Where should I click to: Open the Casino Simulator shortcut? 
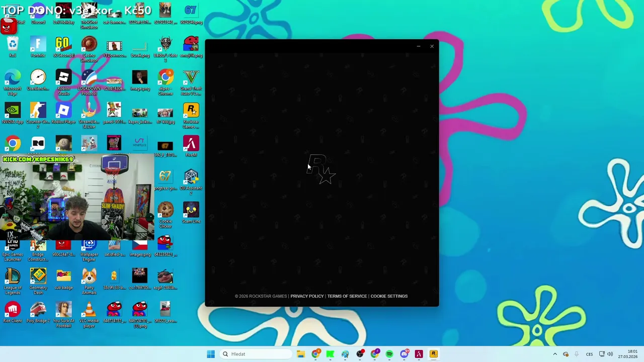coord(89,49)
